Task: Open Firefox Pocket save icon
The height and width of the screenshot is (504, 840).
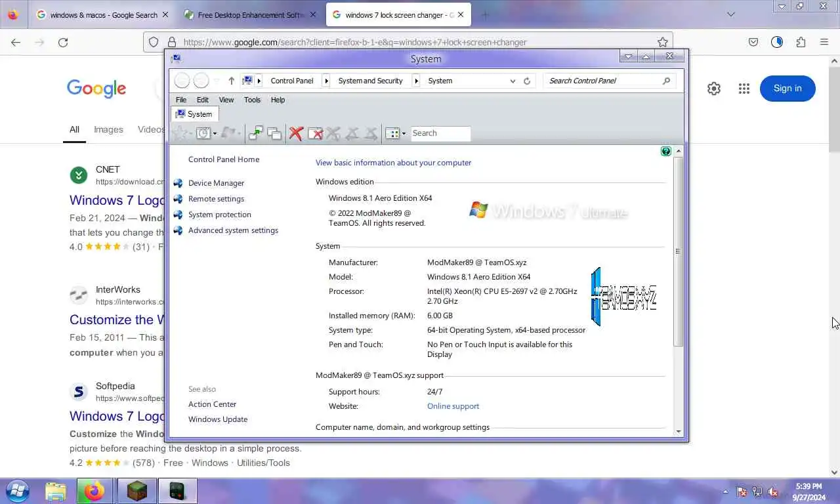Action: tap(753, 42)
